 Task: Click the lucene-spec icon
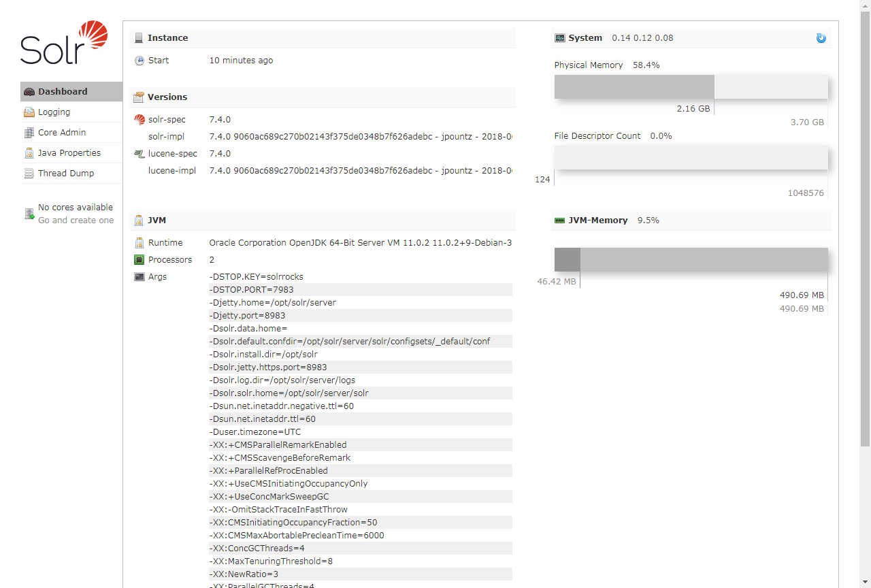[139, 154]
